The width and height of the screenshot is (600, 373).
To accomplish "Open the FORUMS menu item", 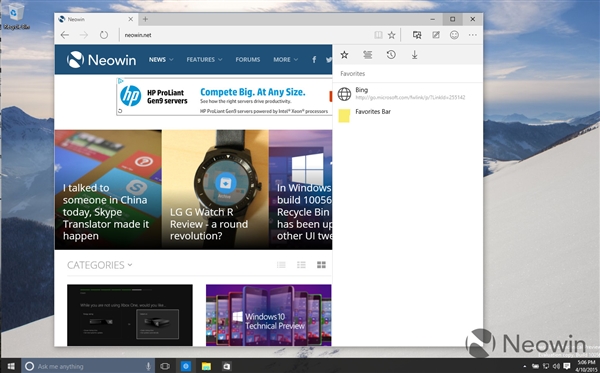I will coord(248,60).
